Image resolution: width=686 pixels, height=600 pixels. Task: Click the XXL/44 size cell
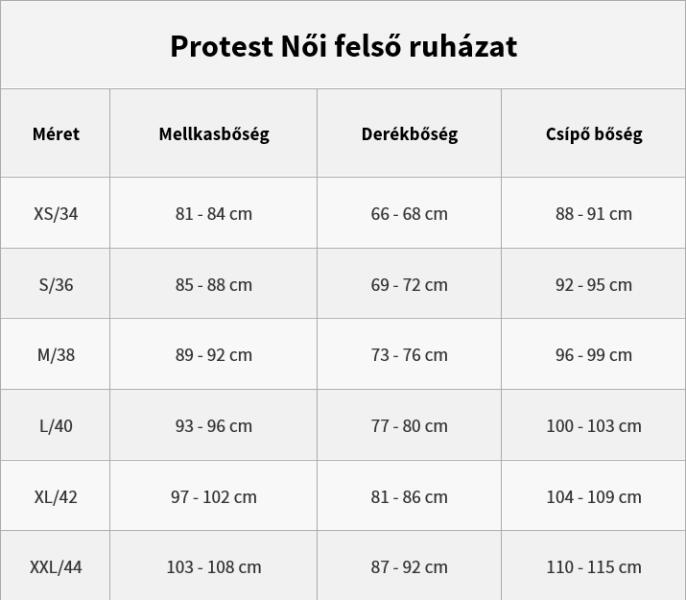coord(56,567)
